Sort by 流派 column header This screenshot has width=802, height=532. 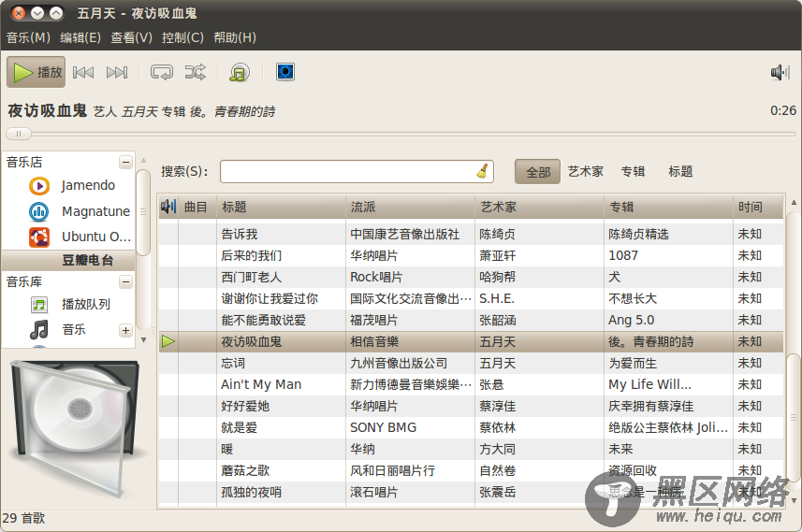click(410, 207)
